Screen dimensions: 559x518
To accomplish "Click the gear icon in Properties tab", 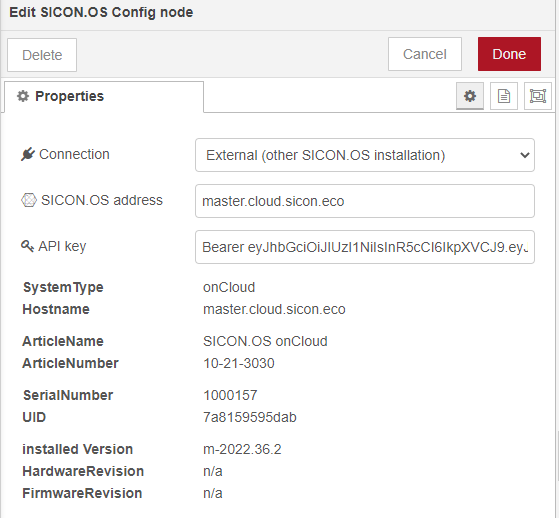I will [x=23, y=96].
